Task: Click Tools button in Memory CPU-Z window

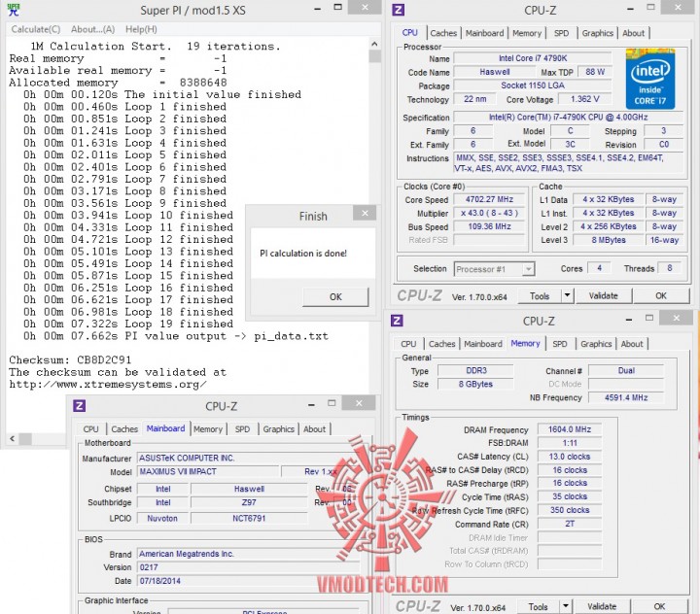Action: click(x=538, y=607)
